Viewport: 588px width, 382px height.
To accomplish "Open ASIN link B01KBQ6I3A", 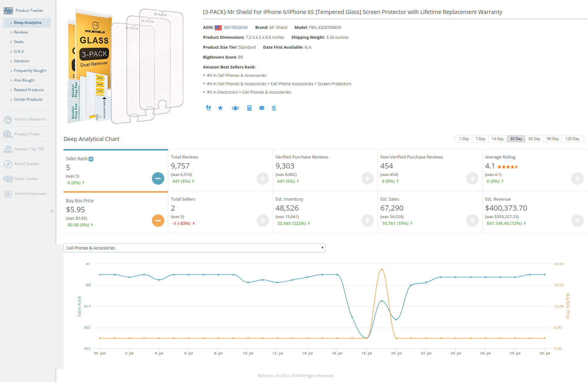I will pyautogui.click(x=236, y=28).
